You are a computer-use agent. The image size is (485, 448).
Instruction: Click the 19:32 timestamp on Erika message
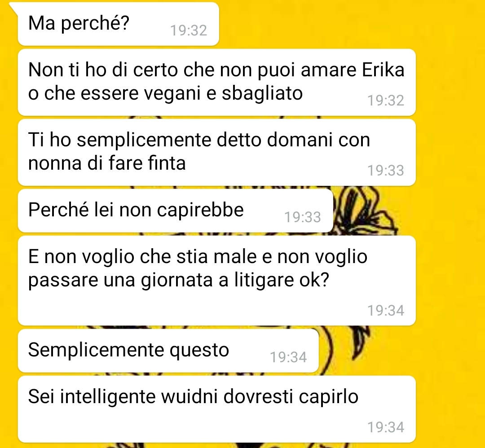(386, 101)
